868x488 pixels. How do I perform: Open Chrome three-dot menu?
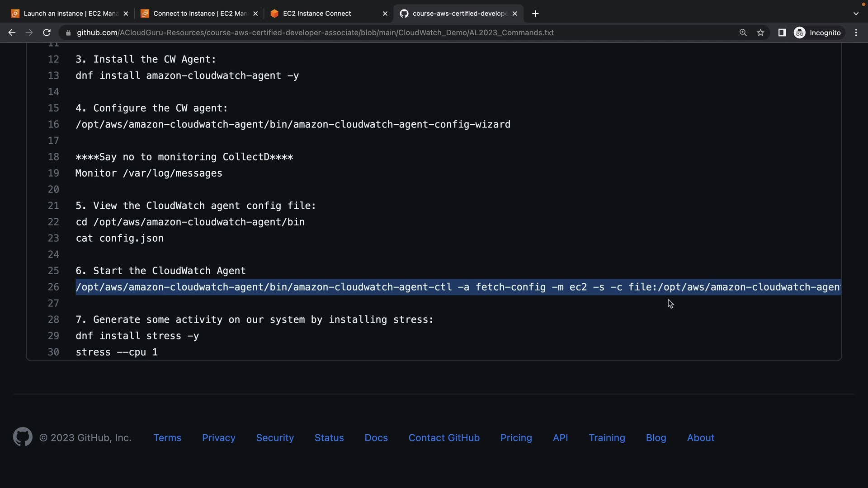(x=856, y=33)
